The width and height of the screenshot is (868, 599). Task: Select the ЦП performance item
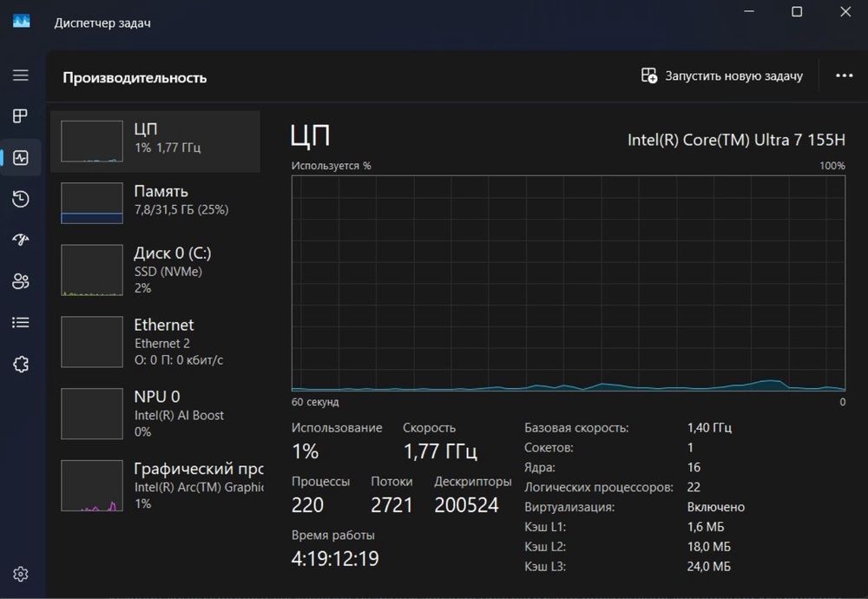[x=155, y=142]
